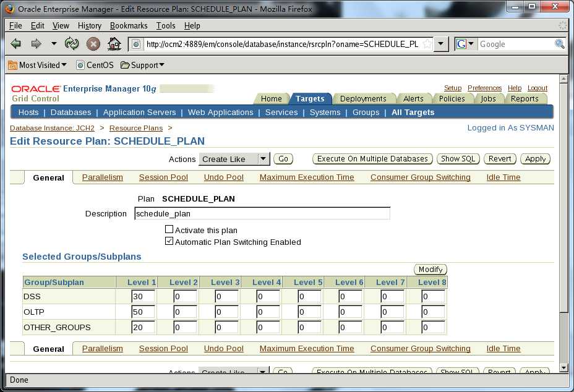This screenshot has height=392, width=574.
Task: Click the top Show SQL button
Action: click(x=458, y=159)
